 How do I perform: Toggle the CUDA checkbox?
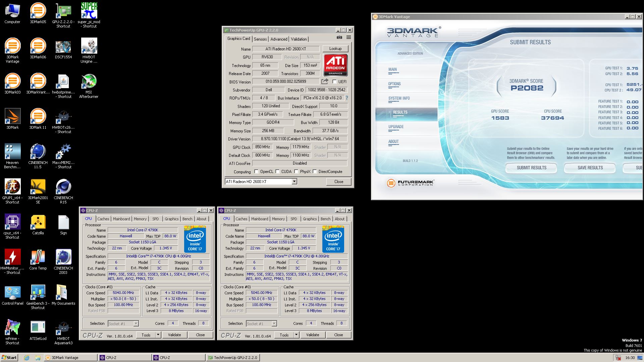277,172
